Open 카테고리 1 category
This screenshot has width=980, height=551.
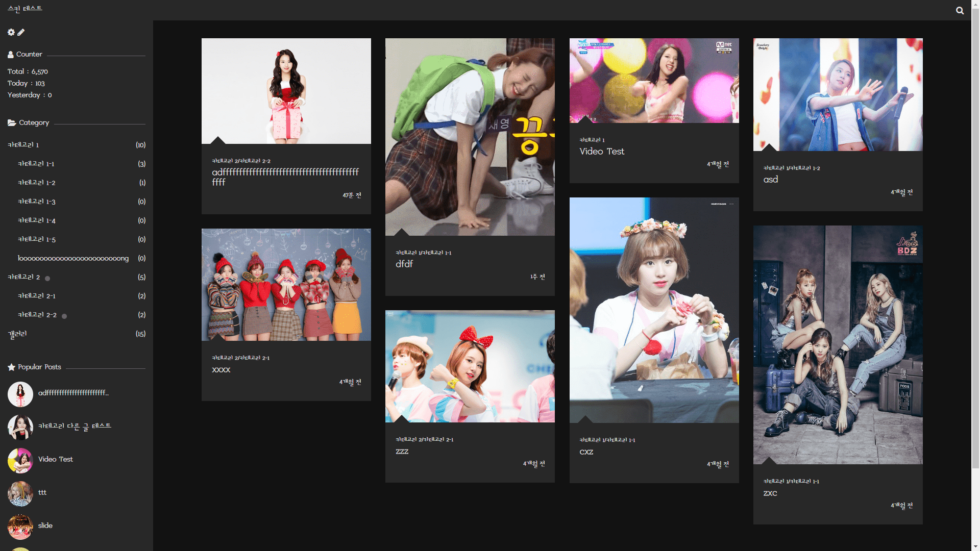tap(23, 145)
